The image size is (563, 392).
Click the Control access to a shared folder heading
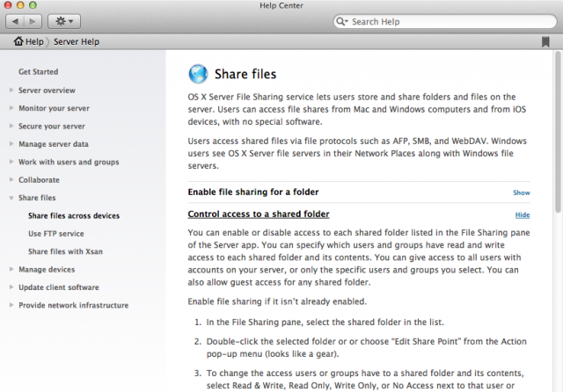pos(259,214)
